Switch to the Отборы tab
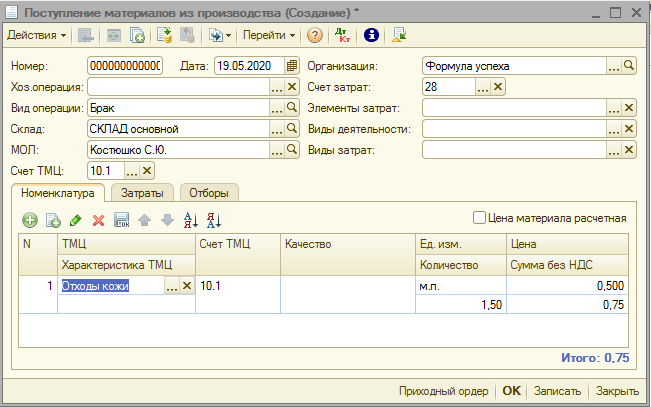The image size is (651, 407). (x=209, y=193)
